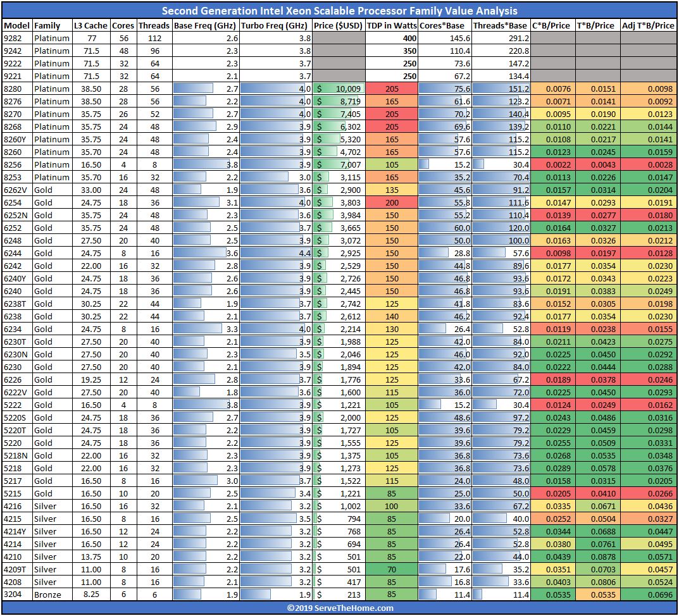Click the Cores*Base cell '145.6'
The width and height of the screenshot is (679, 616).
[x=445, y=38]
